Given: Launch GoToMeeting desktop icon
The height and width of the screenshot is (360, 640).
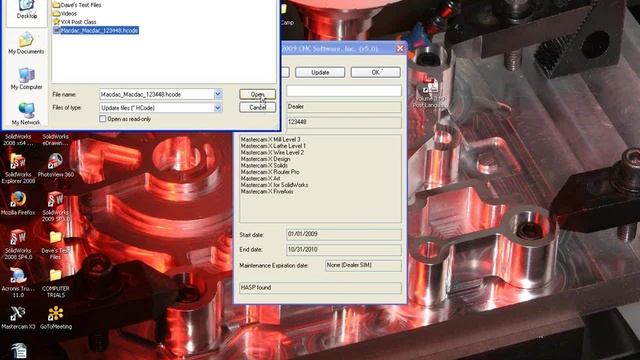Looking at the screenshot, I should pyautogui.click(x=56, y=318).
